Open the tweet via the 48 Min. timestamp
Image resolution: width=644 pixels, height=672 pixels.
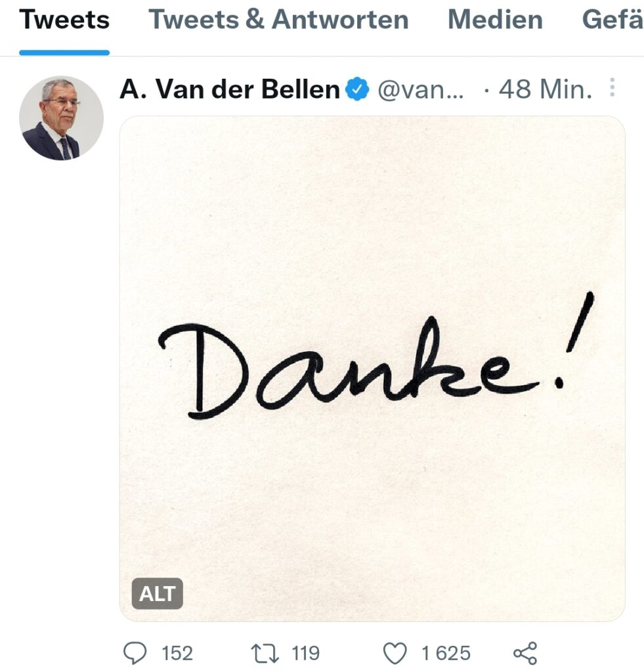point(545,89)
